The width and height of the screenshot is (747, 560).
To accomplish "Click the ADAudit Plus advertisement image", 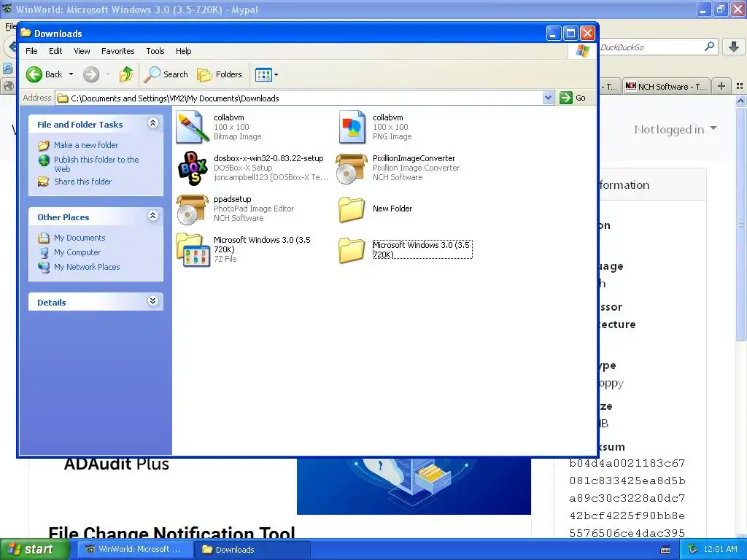I will [414, 486].
